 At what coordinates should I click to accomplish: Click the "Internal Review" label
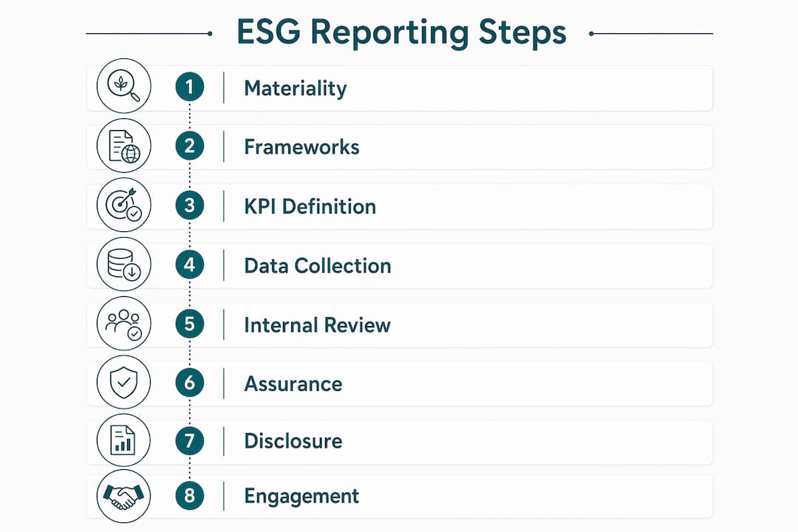coord(317,325)
